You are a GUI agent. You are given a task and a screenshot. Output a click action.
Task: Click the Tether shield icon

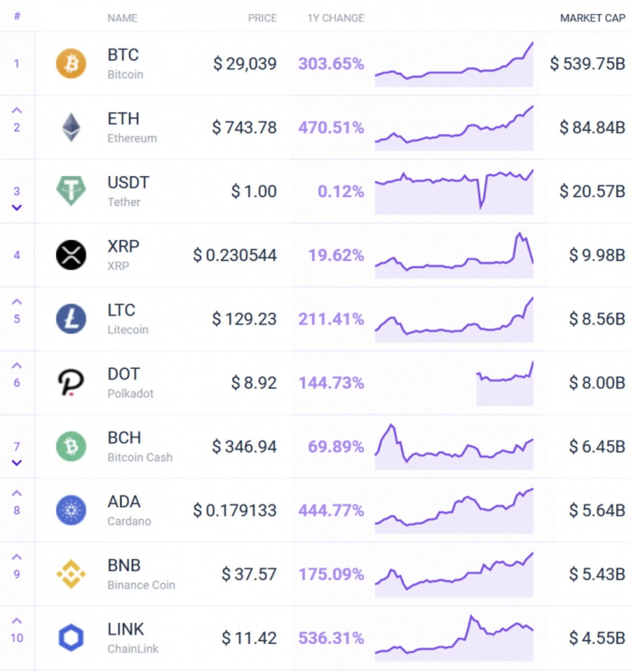click(71, 191)
